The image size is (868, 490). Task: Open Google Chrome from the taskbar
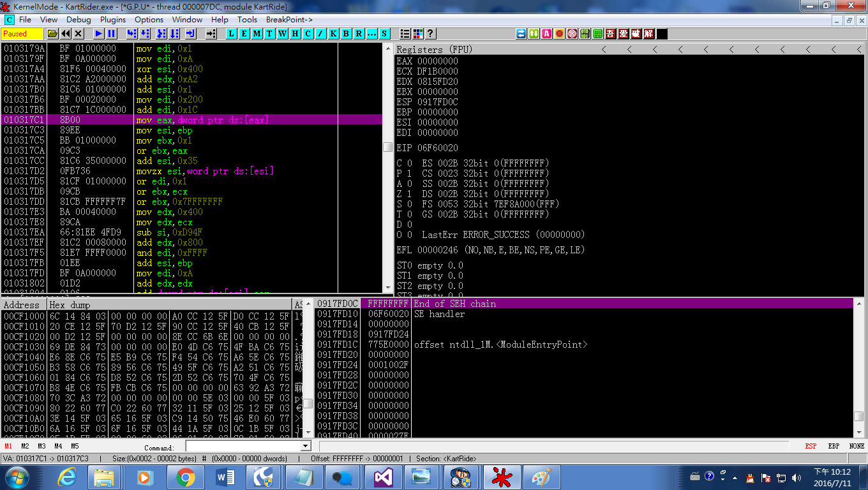click(185, 477)
